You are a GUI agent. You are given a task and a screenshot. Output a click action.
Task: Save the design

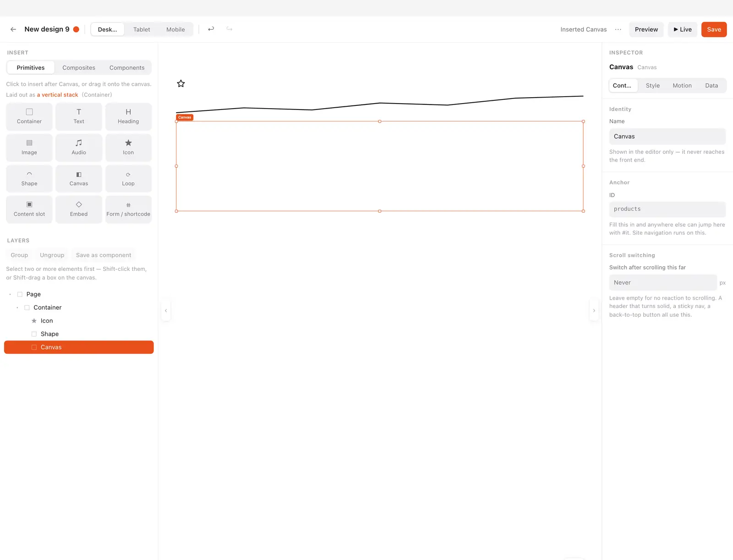(714, 29)
